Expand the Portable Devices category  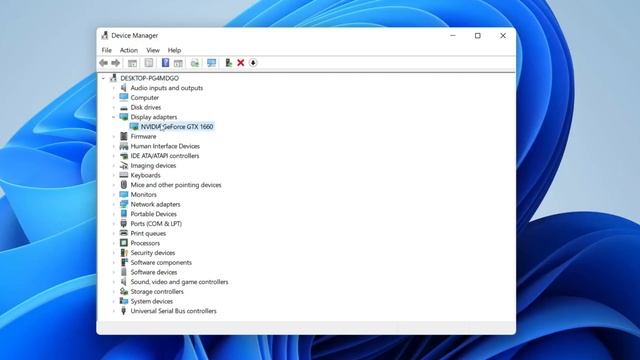[x=113, y=214]
